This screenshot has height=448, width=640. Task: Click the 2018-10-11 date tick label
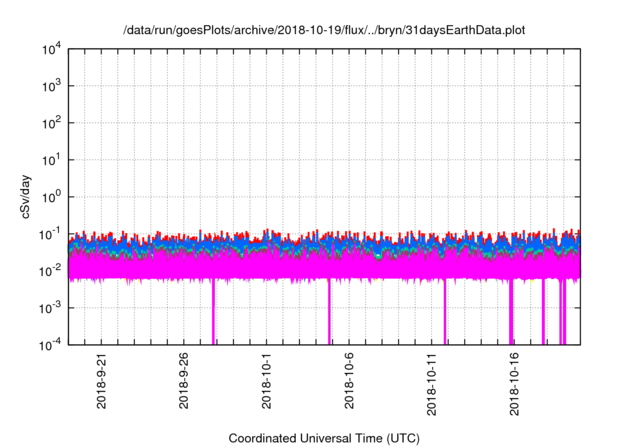click(431, 384)
